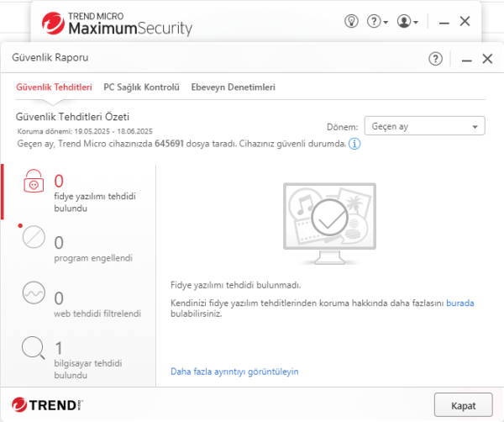Click the Trend Micro logo at bottom
The height and width of the screenshot is (422, 504).
point(45,404)
